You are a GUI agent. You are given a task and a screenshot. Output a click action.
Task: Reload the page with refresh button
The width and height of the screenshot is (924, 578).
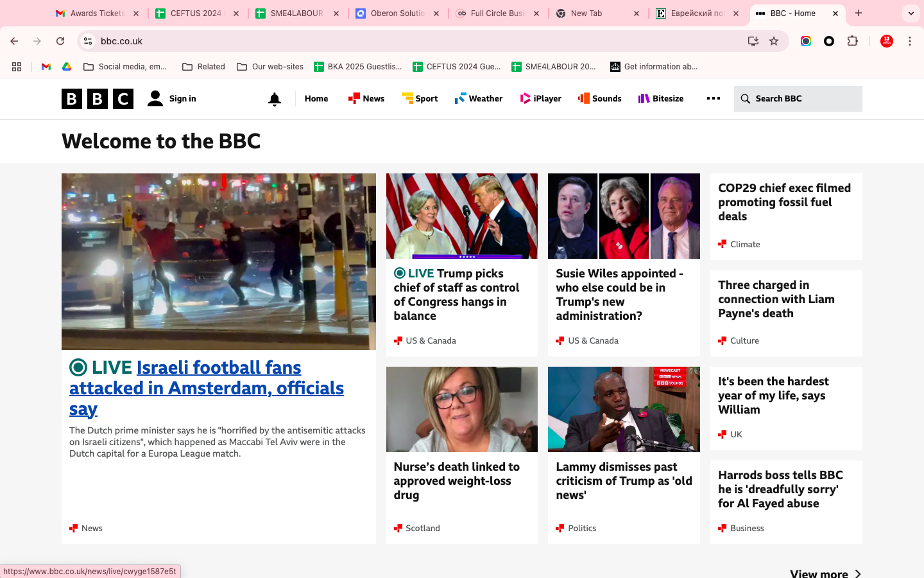point(60,41)
